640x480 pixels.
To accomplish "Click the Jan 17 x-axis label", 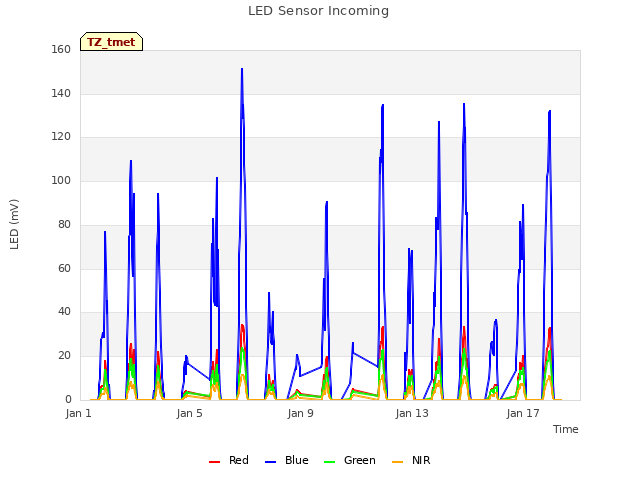I will point(523,413).
